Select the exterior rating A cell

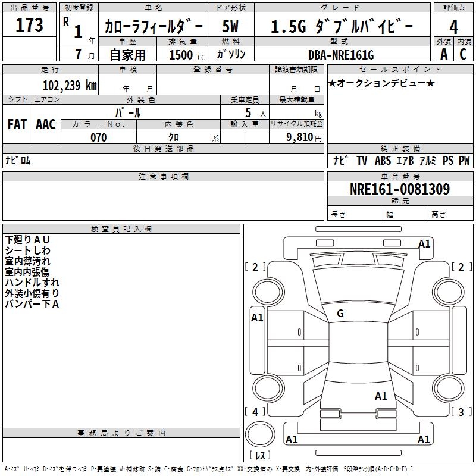coord(444,54)
